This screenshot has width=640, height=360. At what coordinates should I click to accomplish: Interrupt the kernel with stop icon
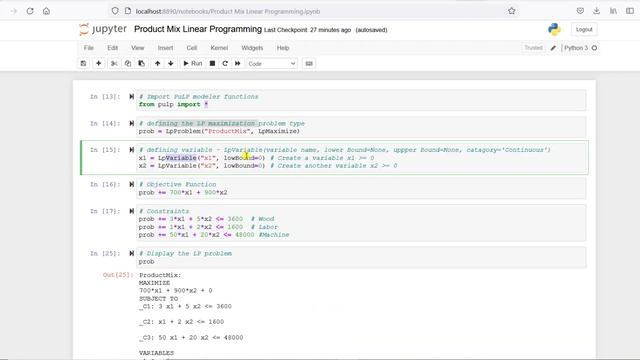click(x=212, y=63)
